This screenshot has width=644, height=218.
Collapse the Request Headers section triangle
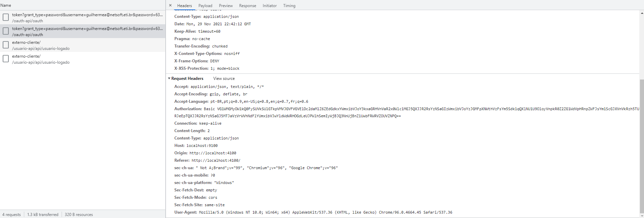tap(169, 79)
